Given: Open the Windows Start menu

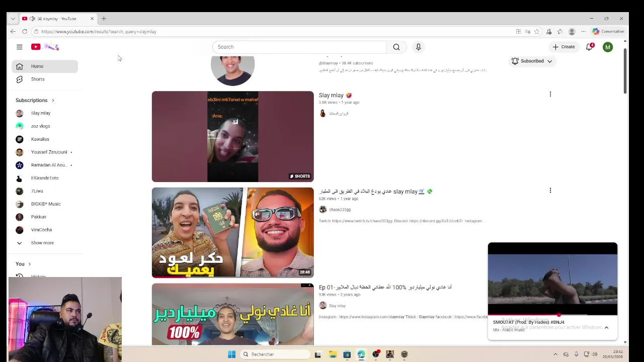Looking at the screenshot, I should [231, 354].
